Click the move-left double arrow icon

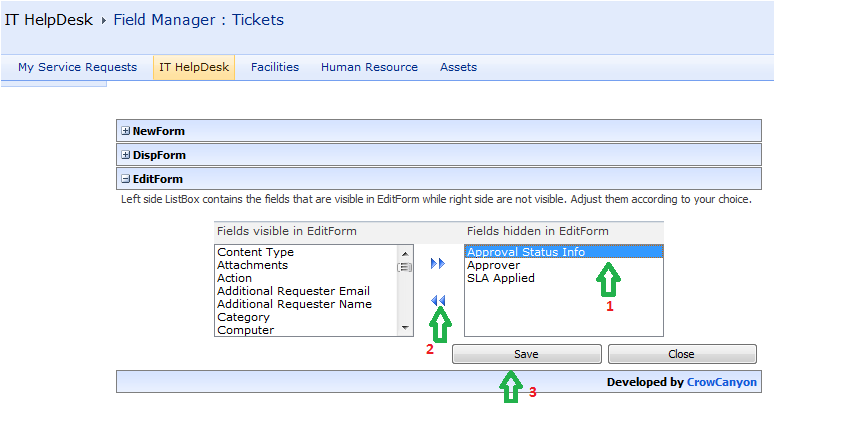[x=437, y=300]
